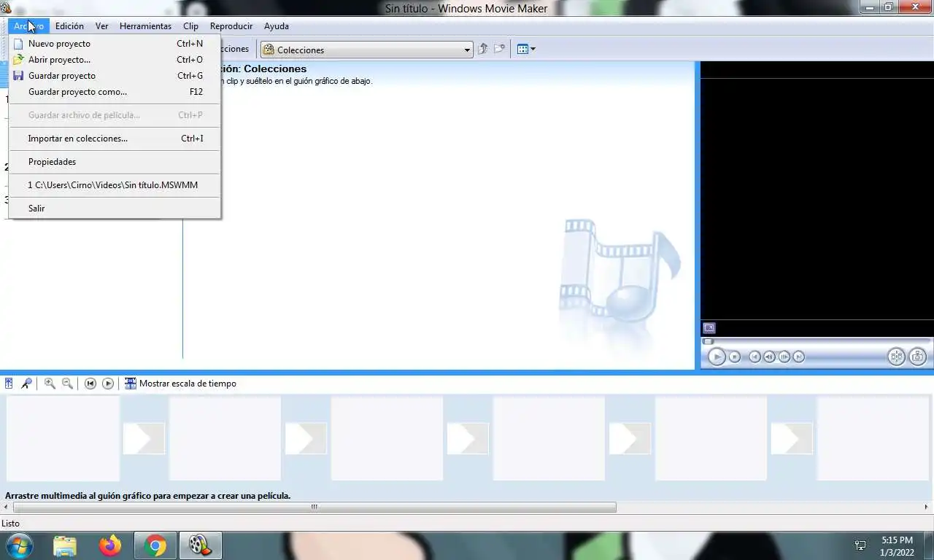Click the Forward button in preview monitor
Screen dimensions: 934x560
tap(799, 357)
